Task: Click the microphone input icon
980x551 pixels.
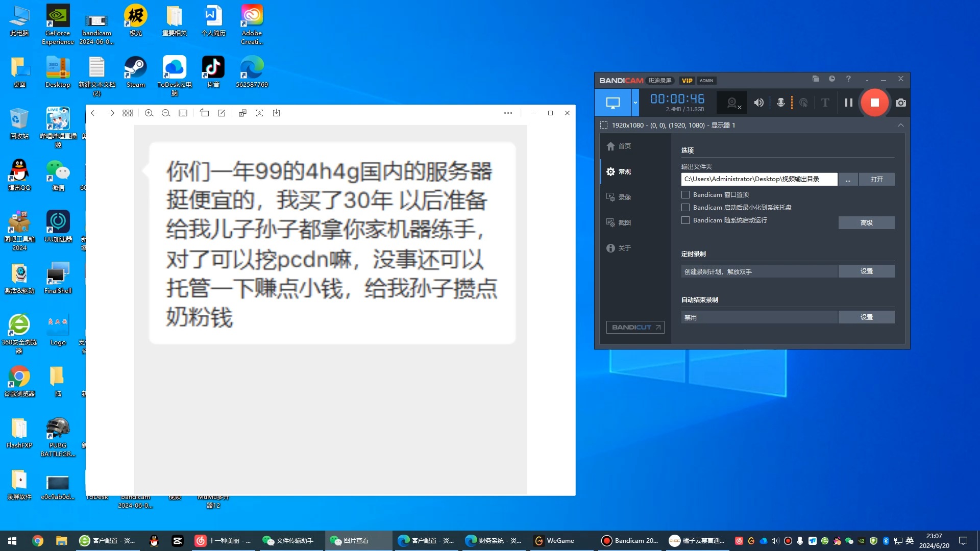Action: coord(780,102)
